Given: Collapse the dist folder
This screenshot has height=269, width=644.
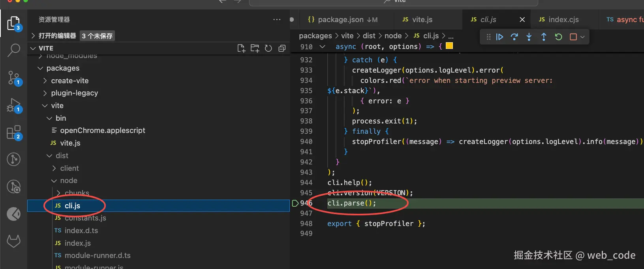Looking at the screenshot, I should pyautogui.click(x=49, y=156).
